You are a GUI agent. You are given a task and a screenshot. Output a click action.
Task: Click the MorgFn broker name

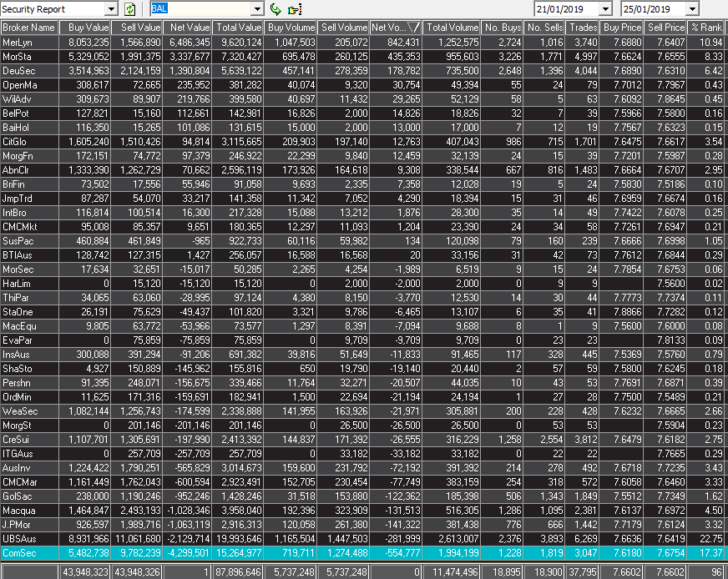[18, 156]
